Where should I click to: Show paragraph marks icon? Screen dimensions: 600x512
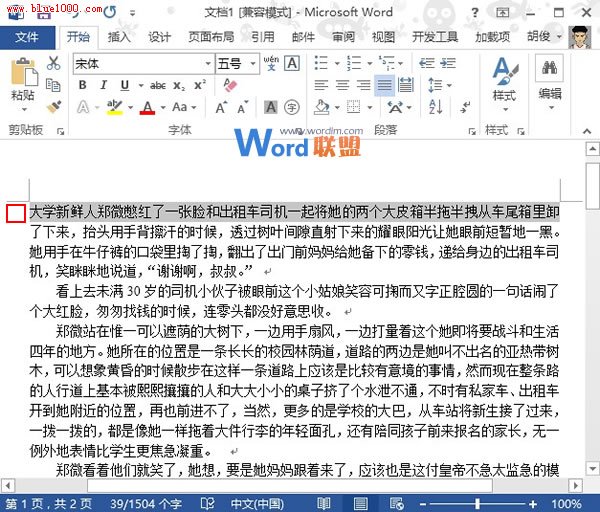point(465,107)
